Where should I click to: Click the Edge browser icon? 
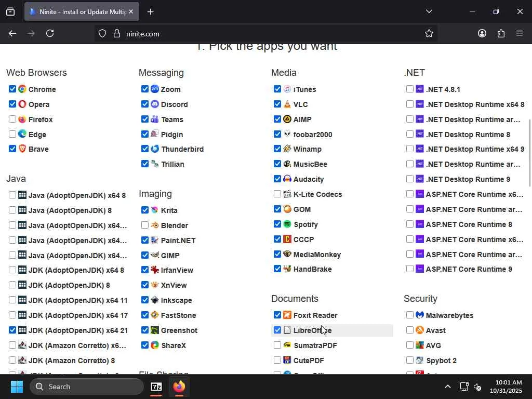[22, 134]
